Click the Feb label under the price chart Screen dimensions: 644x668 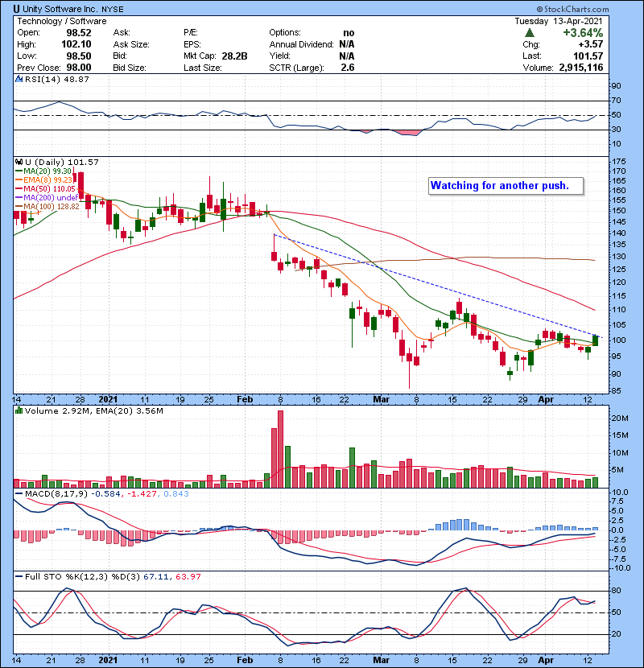tap(245, 400)
